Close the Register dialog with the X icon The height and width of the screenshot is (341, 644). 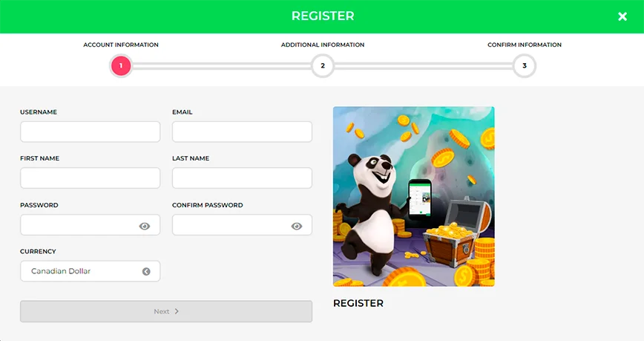point(622,16)
